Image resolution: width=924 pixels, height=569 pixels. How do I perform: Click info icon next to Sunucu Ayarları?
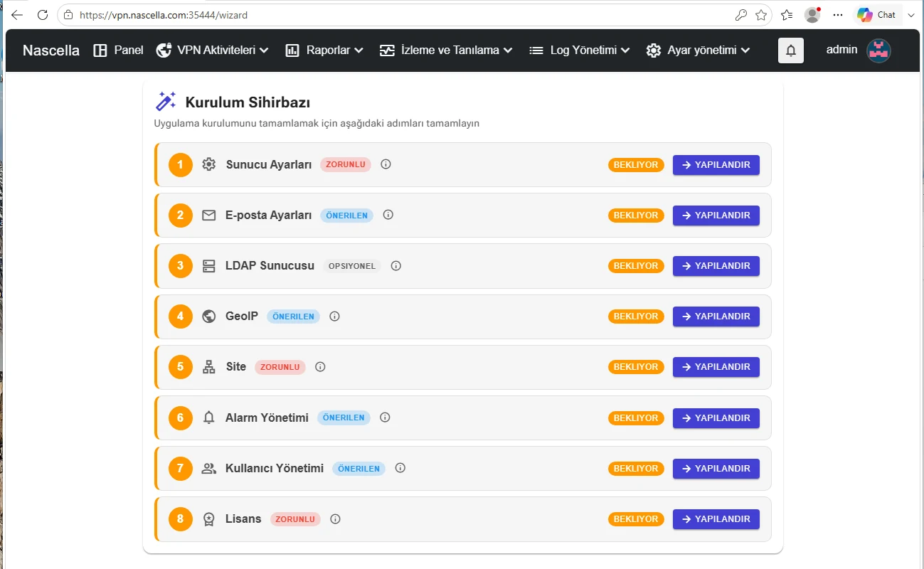[x=386, y=164]
